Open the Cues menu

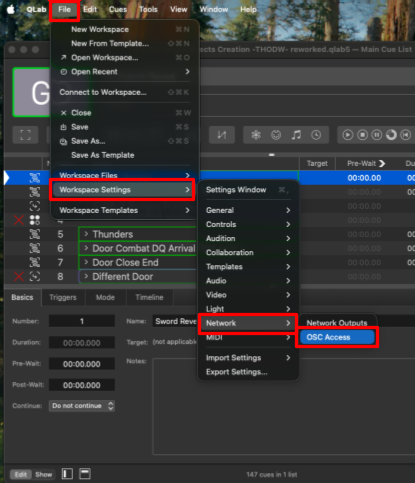[118, 9]
